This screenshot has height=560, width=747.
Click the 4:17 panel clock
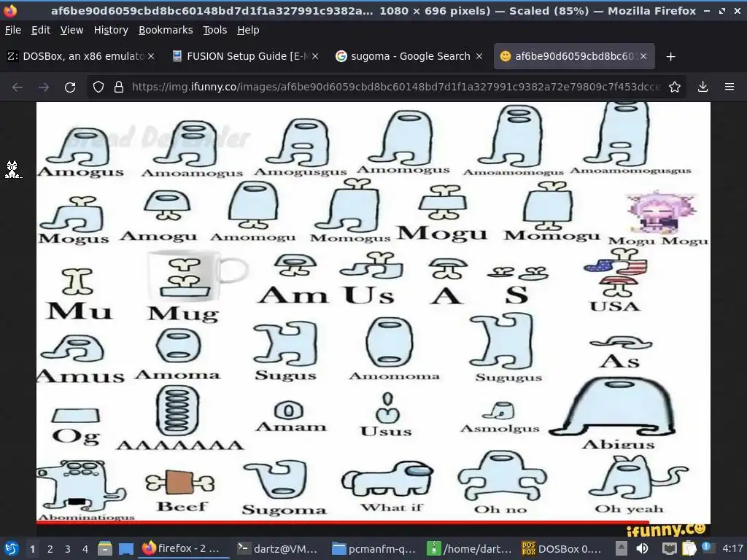pyautogui.click(x=732, y=548)
